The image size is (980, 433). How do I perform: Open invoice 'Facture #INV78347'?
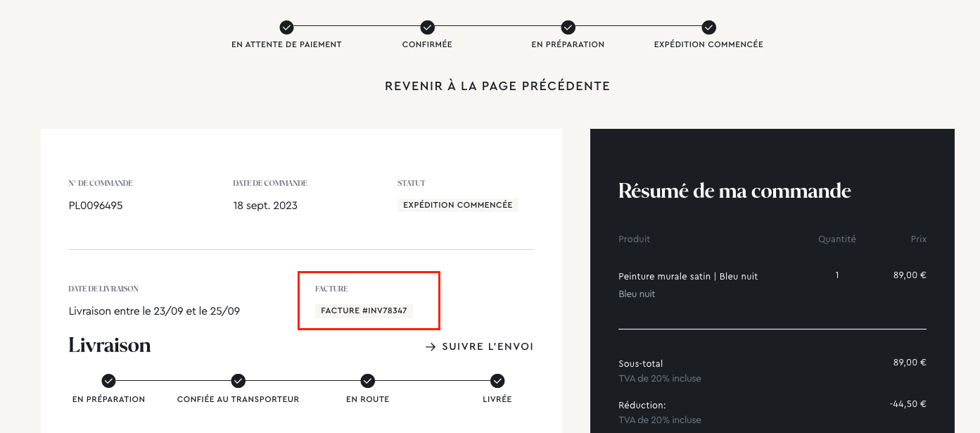pos(364,310)
